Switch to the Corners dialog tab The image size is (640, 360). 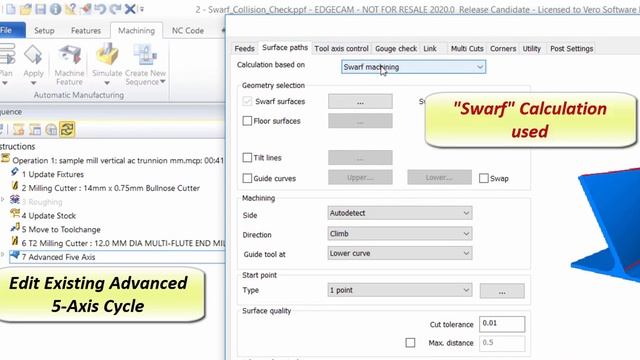pos(503,49)
